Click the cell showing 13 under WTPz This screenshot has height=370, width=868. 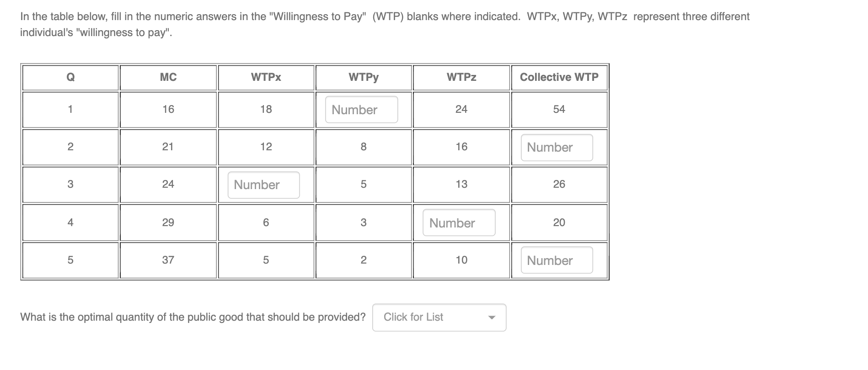tap(461, 185)
